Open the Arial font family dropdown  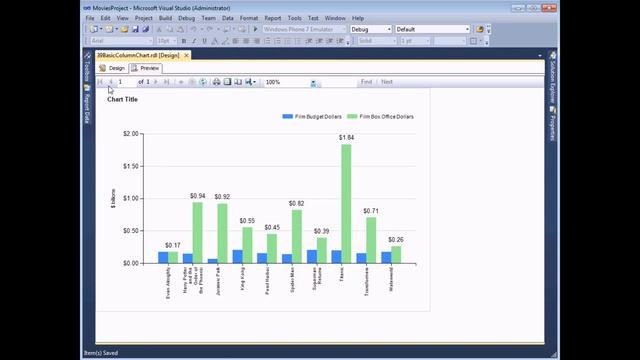[x=121, y=41]
